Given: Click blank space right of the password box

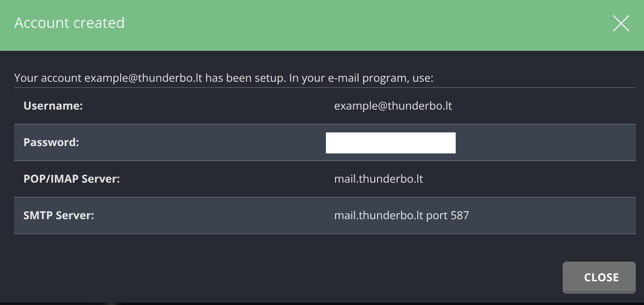Looking at the screenshot, I should coord(544,142).
